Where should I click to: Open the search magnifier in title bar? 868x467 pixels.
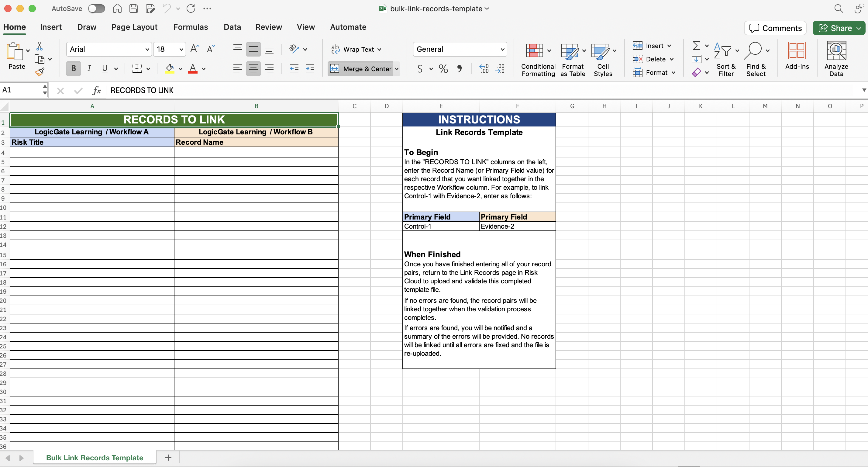coord(838,9)
